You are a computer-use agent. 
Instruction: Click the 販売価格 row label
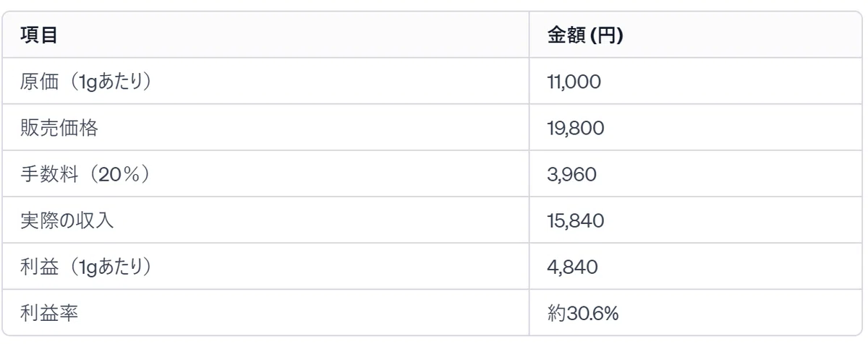(59, 128)
